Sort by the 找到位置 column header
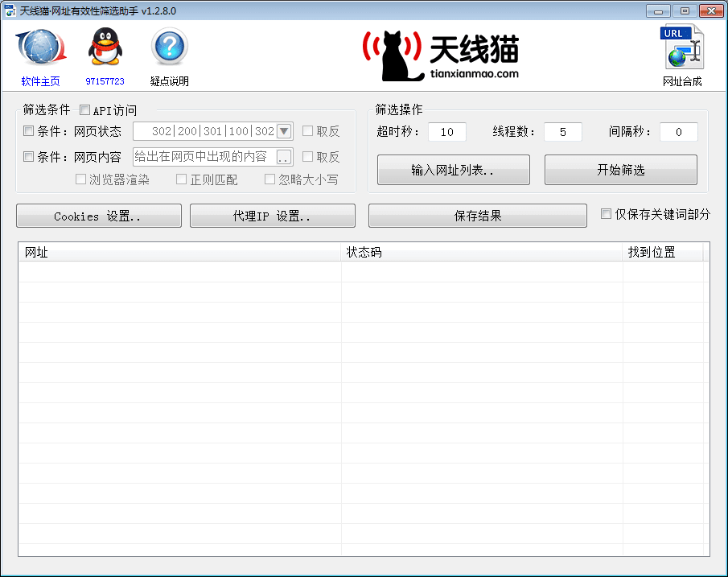 tap(663, 252)
